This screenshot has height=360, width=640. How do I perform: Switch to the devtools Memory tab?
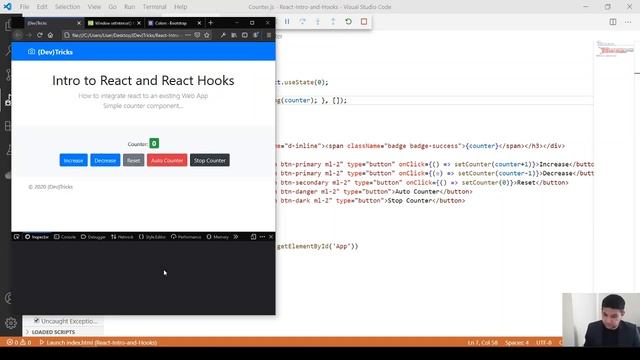coord(218,237)
